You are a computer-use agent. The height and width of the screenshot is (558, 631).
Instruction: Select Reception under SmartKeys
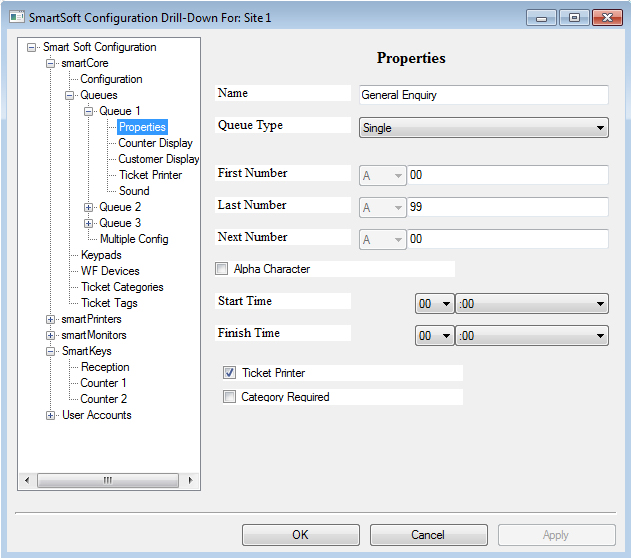(105, 367)
